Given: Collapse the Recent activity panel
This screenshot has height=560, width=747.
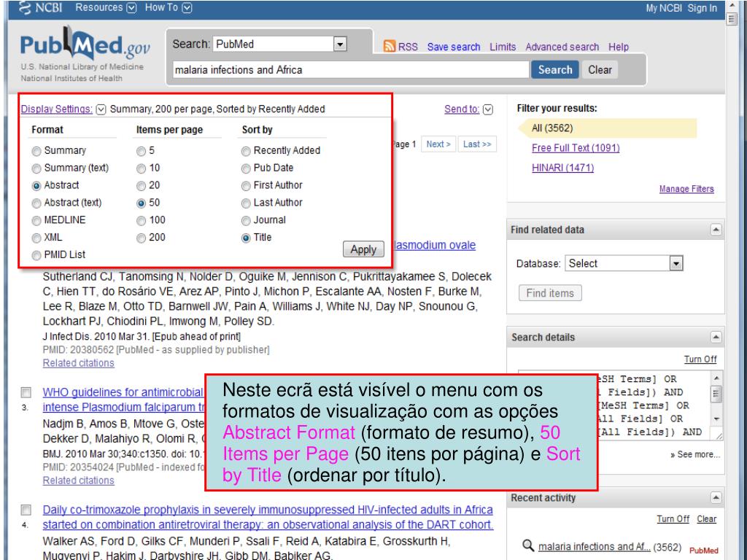Looking at the screenshot, I should coord(716,497).
